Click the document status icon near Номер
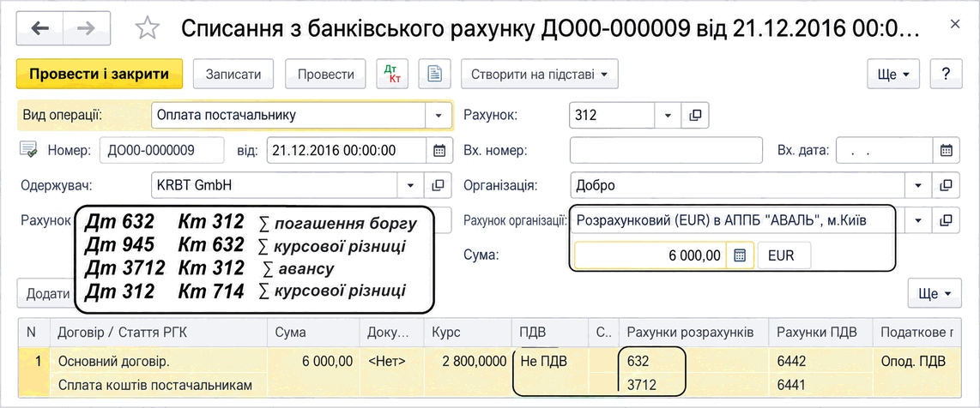The width and height of the screenshot is (980, 408). (x=29, y=150)
